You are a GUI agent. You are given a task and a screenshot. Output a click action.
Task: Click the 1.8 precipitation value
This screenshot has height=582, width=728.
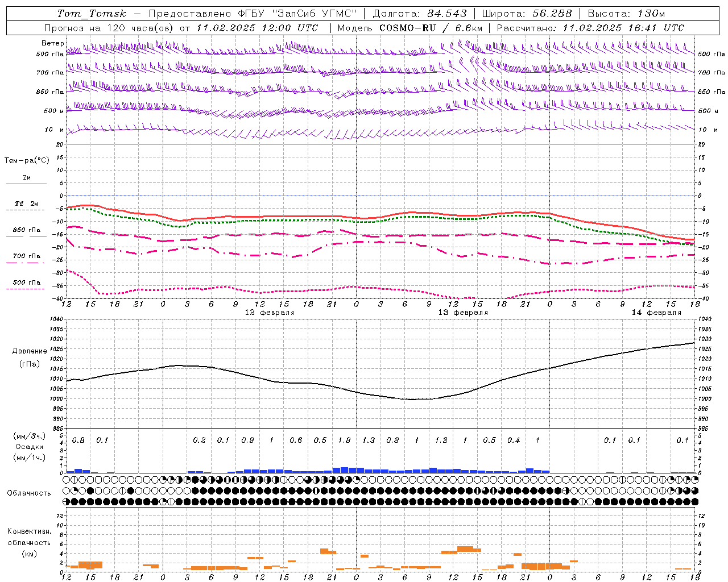click(x=344, y=440)
